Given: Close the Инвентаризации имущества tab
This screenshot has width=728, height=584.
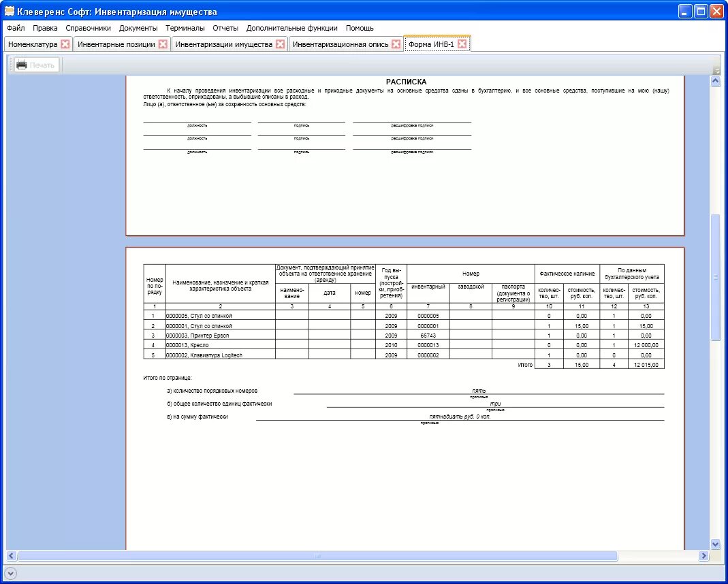Looking at the screenshot, I should (x=281, y=44).
